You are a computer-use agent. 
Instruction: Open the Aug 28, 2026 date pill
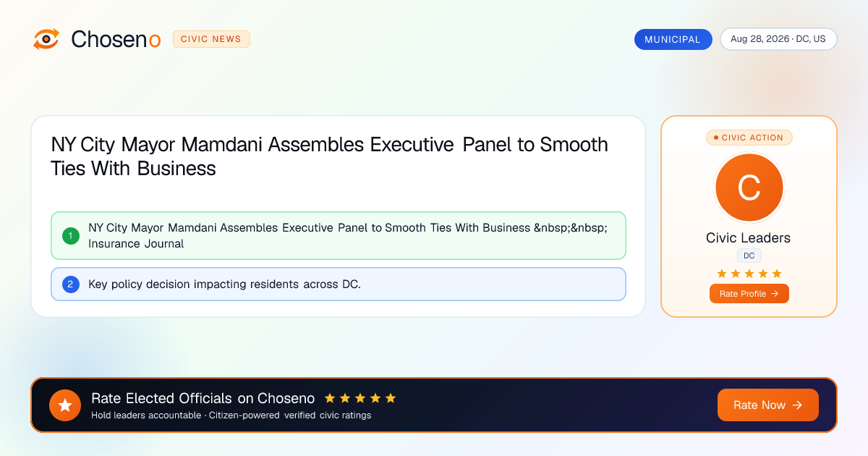coord(778,39)
